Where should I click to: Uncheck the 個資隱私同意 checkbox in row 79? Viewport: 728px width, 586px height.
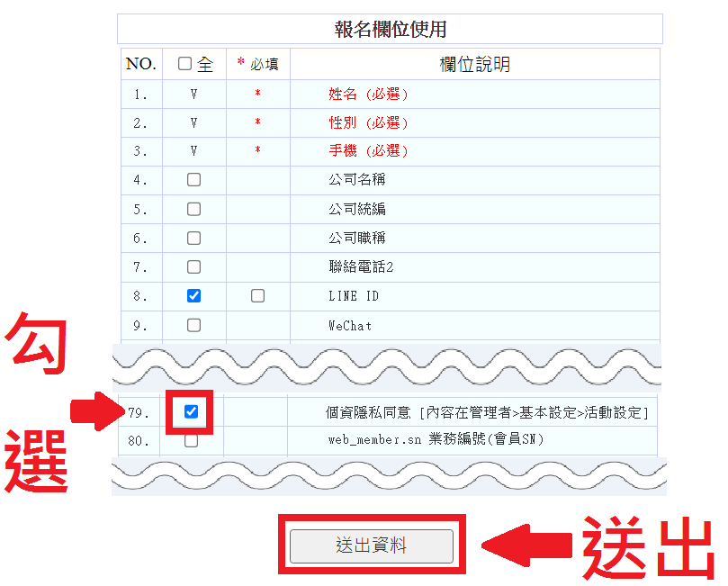pyautogui.click(x=191, y=412)
